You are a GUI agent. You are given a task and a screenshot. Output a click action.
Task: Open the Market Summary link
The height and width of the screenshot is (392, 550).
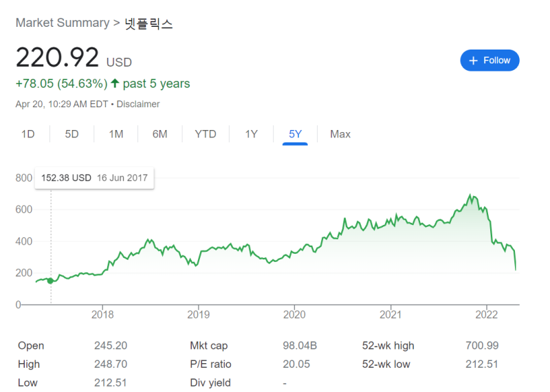[x=63, y=23]
